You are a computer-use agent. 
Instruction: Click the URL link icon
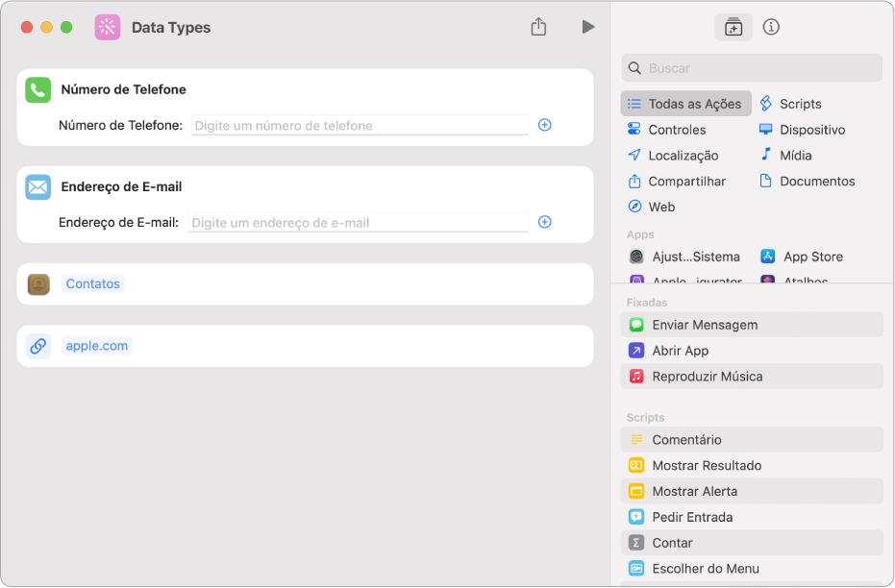(38, 346)
